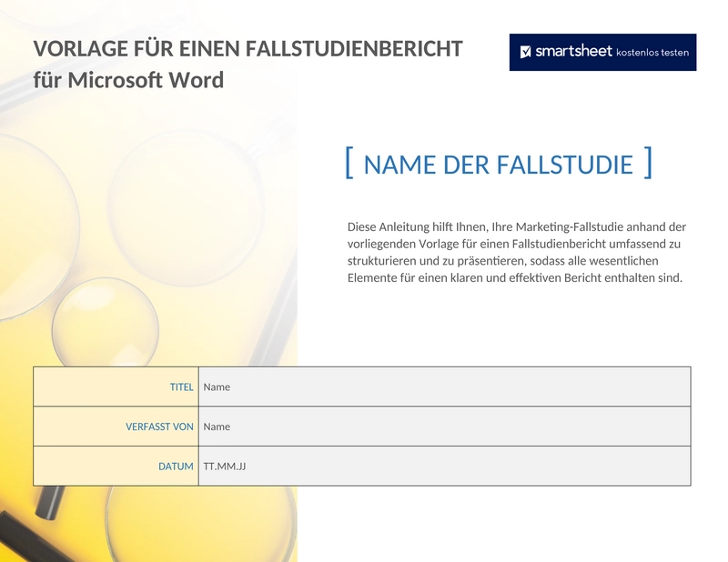Select the NAME DER FALLSTUDIE title placeholder
Screen dimensions: 728x562
(499, 164)
